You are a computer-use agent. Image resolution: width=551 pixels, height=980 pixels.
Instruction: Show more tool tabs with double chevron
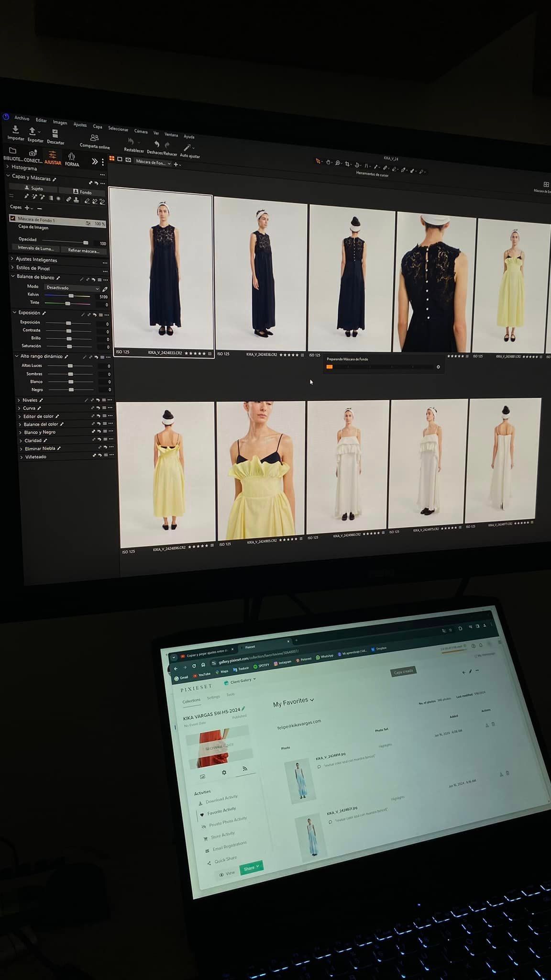pyautogui.click(x=95, y=161)
